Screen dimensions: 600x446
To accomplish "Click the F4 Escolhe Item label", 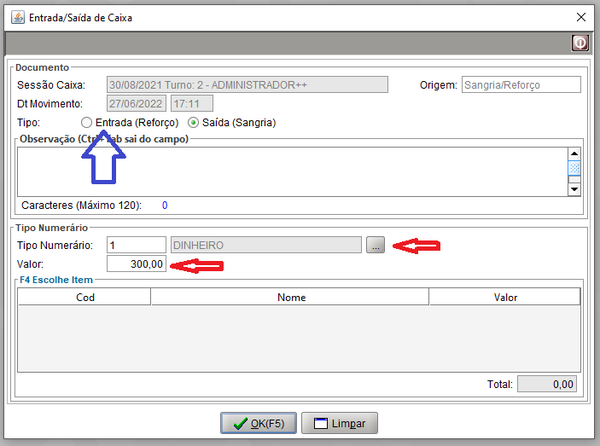I will tap(56, 280).
